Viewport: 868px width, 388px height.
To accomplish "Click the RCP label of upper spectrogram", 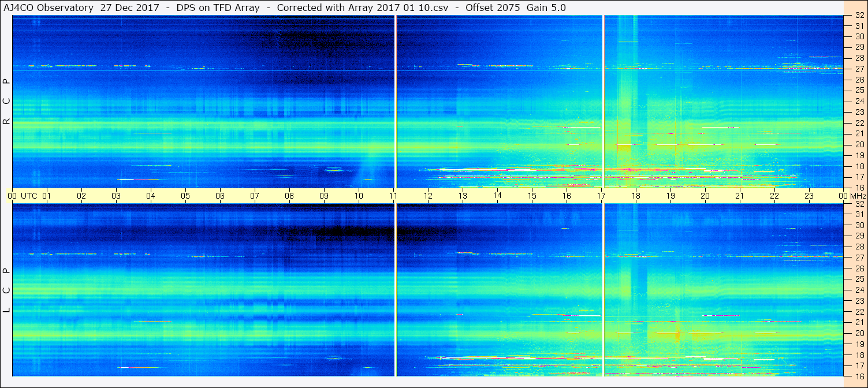I will coord(6,102).
